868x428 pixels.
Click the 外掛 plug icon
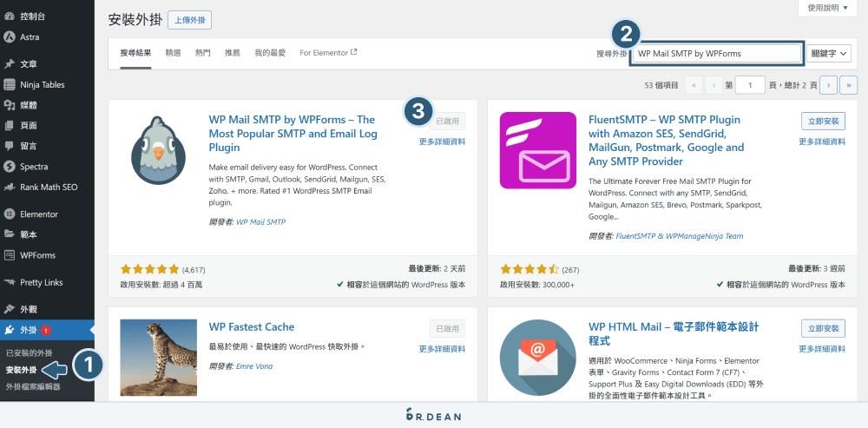(9, 331)
